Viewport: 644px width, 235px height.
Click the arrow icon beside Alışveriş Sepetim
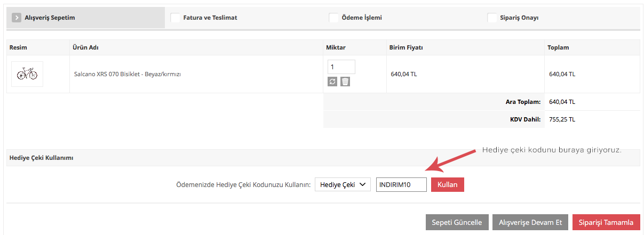coord(16,18)
